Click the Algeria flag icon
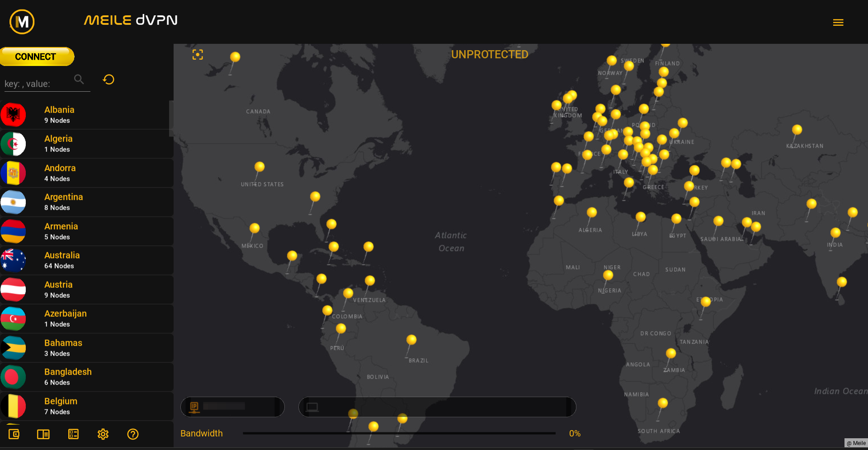The height and width of the screenshot is (450, 868). (x=13, y=144)
